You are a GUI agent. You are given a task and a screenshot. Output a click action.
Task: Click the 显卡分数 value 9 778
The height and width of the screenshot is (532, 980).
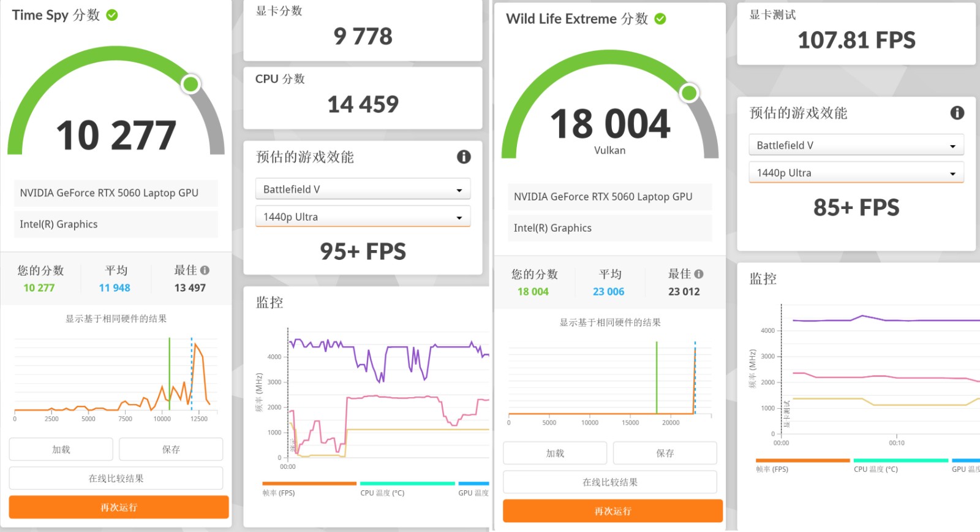coord(363,36)
